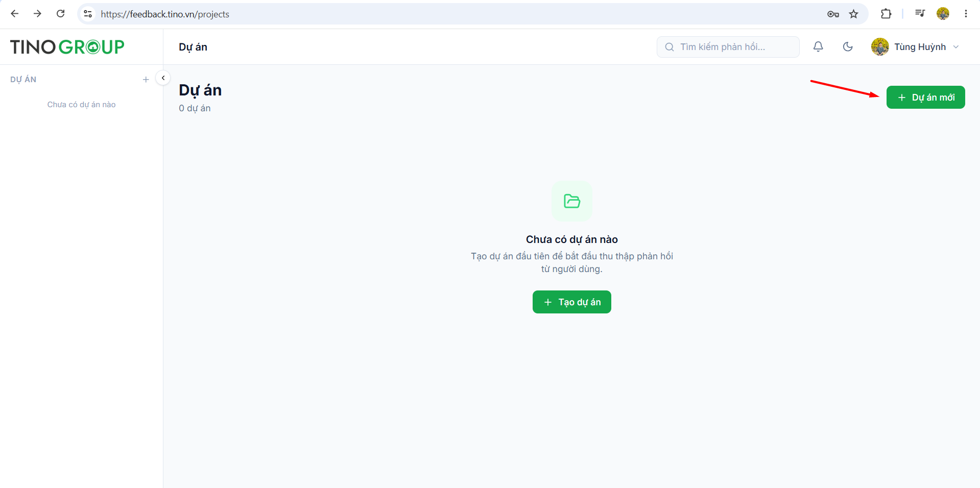
Task: Go back to the previous browser page
Action: pos(15,14)
